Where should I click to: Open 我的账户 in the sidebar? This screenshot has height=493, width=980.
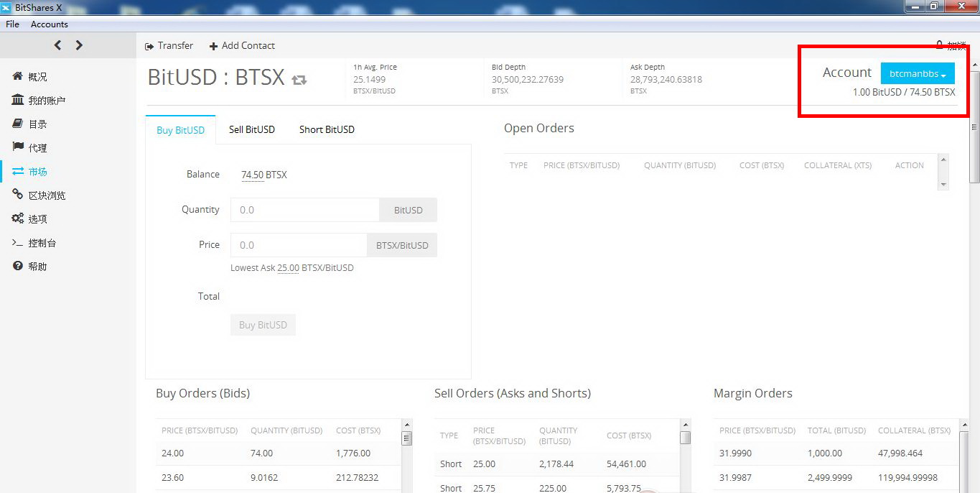point(47,101)
